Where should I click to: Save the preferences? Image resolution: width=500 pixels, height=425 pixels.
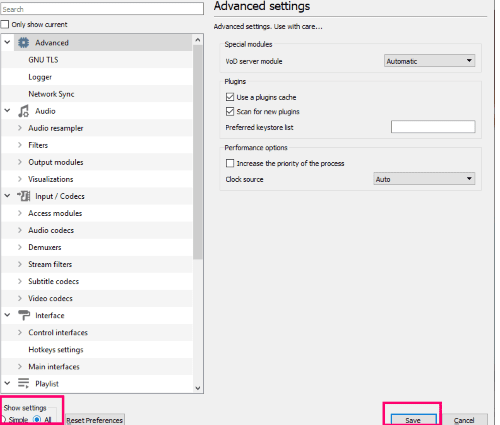[413, 420]
